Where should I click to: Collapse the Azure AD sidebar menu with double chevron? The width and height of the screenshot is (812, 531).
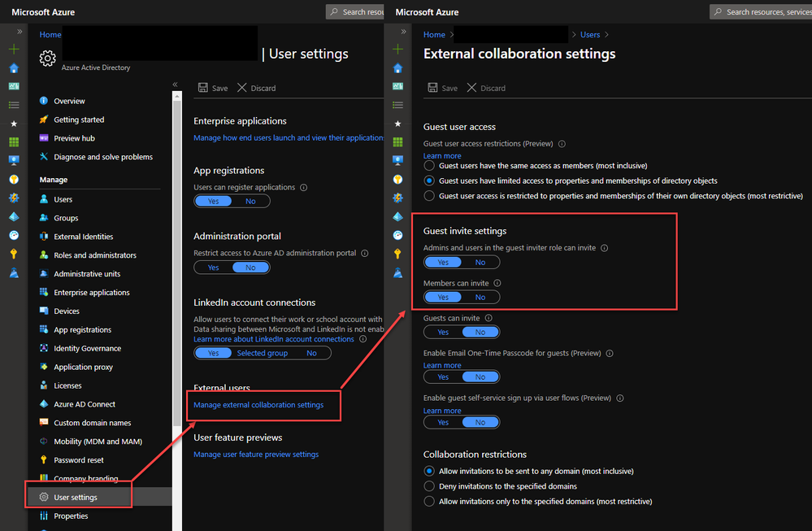pos(175,85)
